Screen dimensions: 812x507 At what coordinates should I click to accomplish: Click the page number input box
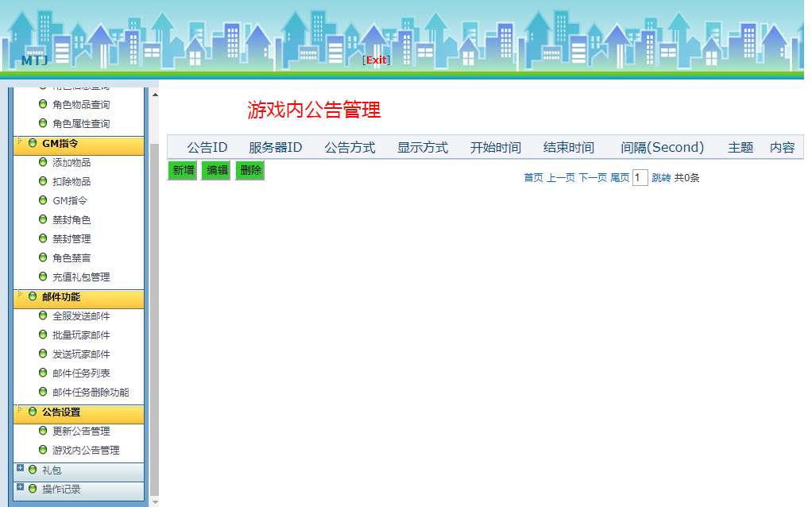coord(640,178)
